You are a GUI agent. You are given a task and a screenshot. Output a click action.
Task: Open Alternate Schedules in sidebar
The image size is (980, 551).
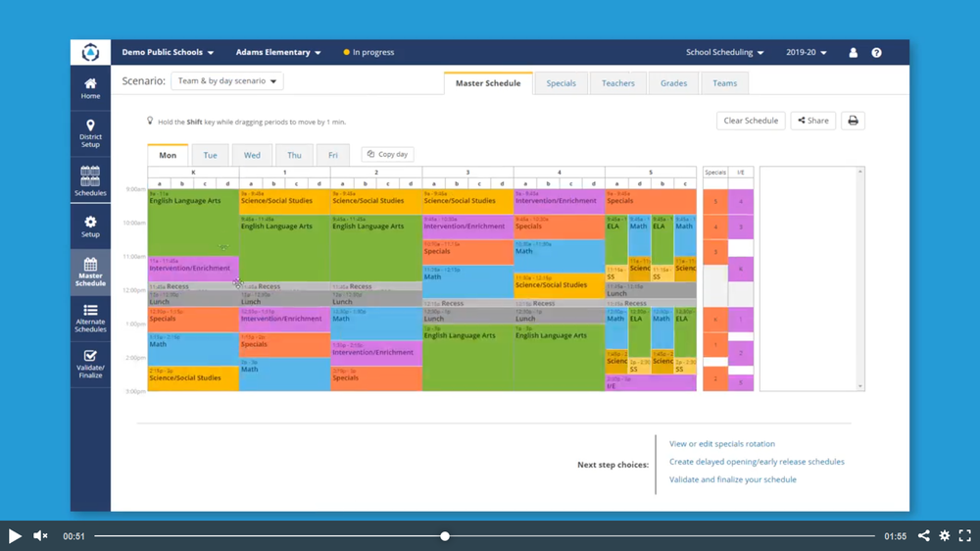(x=90, y=319)
